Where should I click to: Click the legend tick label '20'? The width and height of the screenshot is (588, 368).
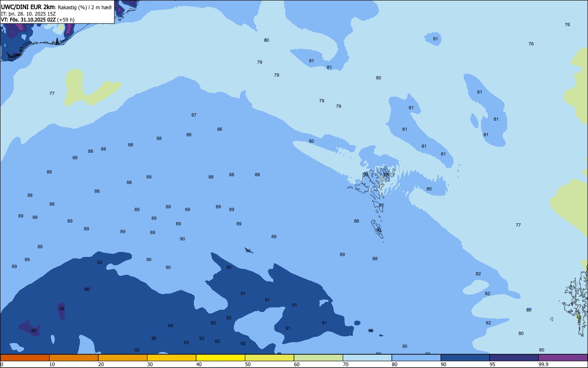pos(101,364)
